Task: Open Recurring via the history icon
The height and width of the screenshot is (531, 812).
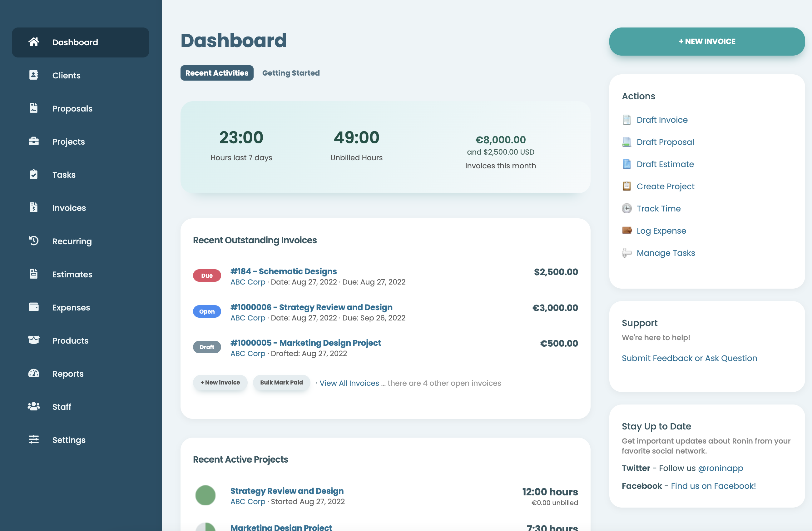Action: (33, 241)
